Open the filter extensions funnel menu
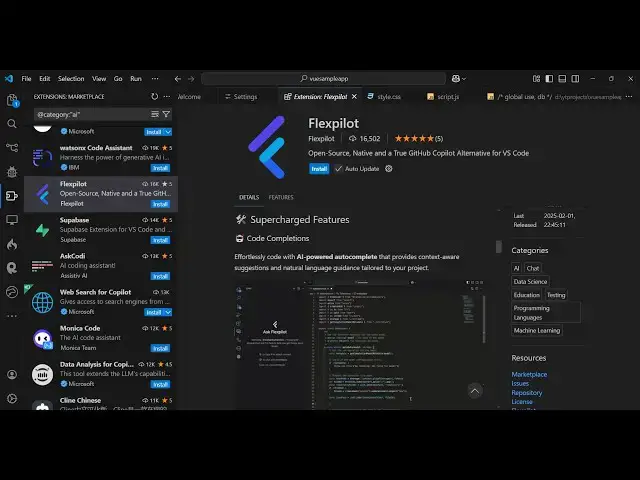640x480 pixels. 166,114
